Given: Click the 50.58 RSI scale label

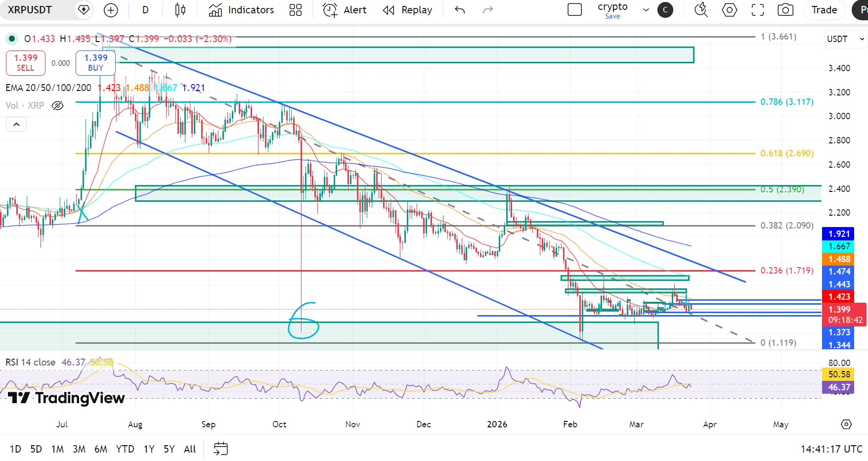Looking at the screenshot, I should tap(839, 374).
